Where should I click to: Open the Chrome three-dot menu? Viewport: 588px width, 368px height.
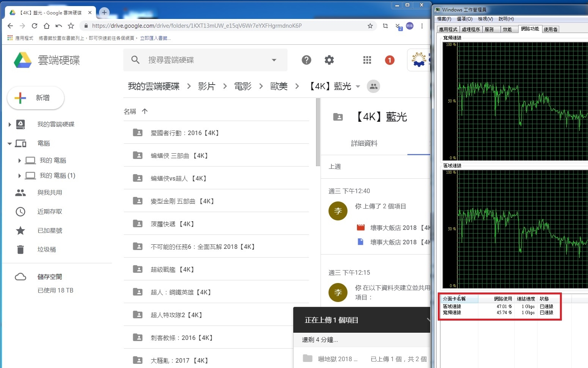(422, 26)
